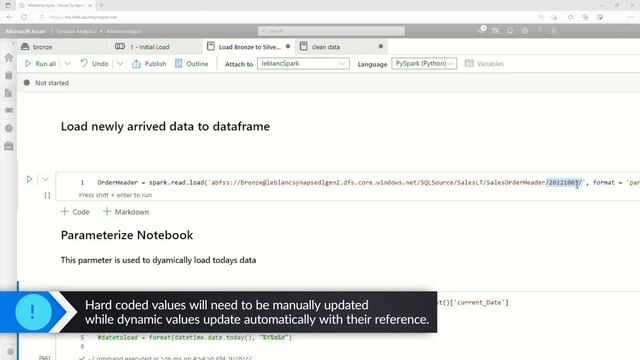
Task: Expand the Undo options dropdown
Action: (120, 64)
